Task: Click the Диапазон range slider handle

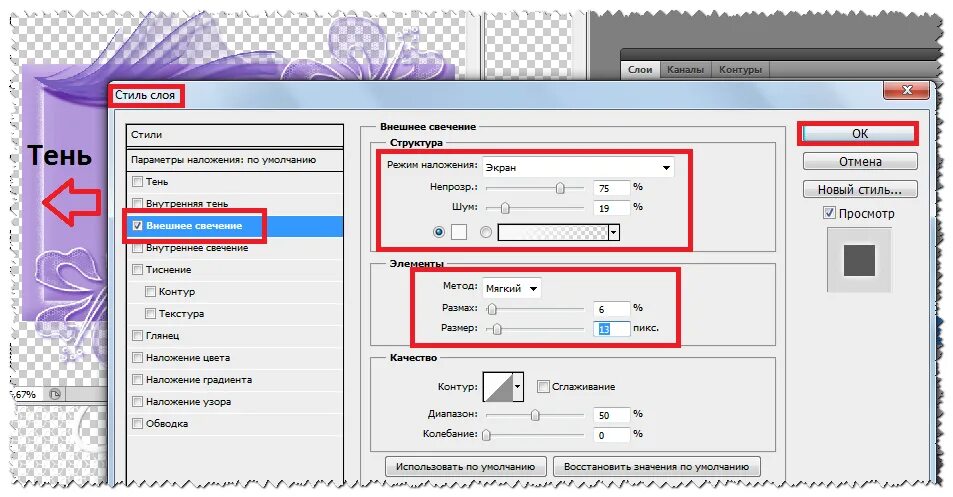Action: tap(535, 415)
